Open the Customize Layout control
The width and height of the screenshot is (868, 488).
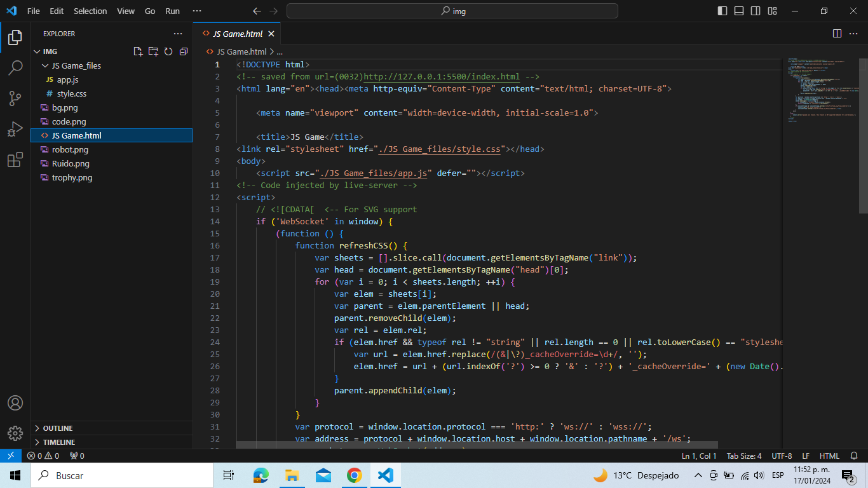click(772, 11)
